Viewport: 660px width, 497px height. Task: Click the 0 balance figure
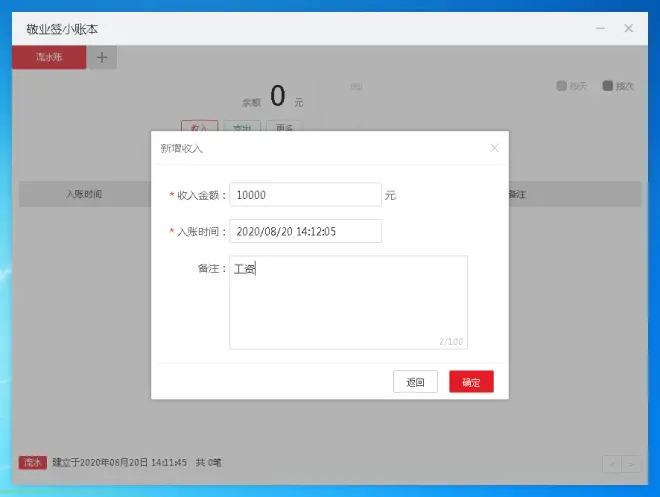coord(278,95)
